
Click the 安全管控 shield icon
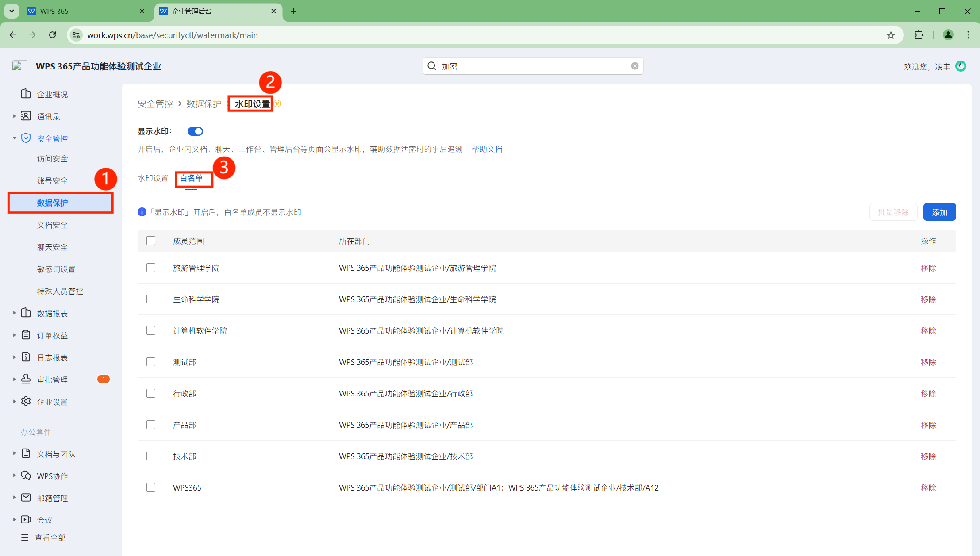26,138
